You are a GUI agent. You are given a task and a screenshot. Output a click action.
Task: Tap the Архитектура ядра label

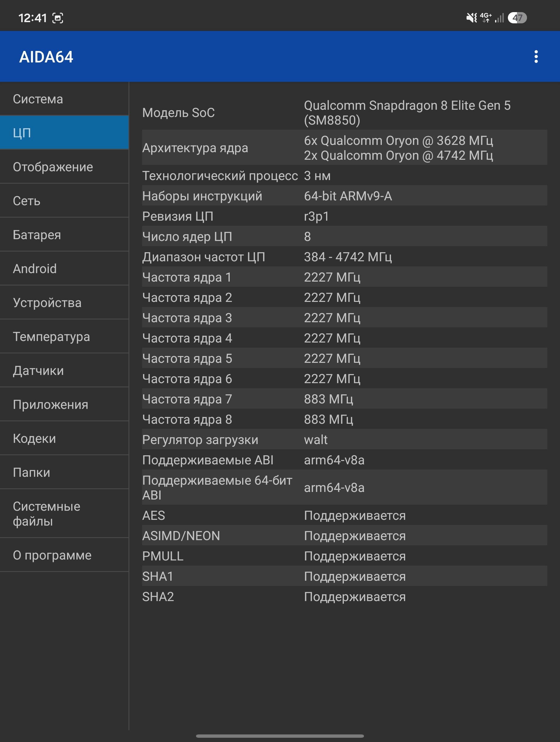[x=195, y=148]
